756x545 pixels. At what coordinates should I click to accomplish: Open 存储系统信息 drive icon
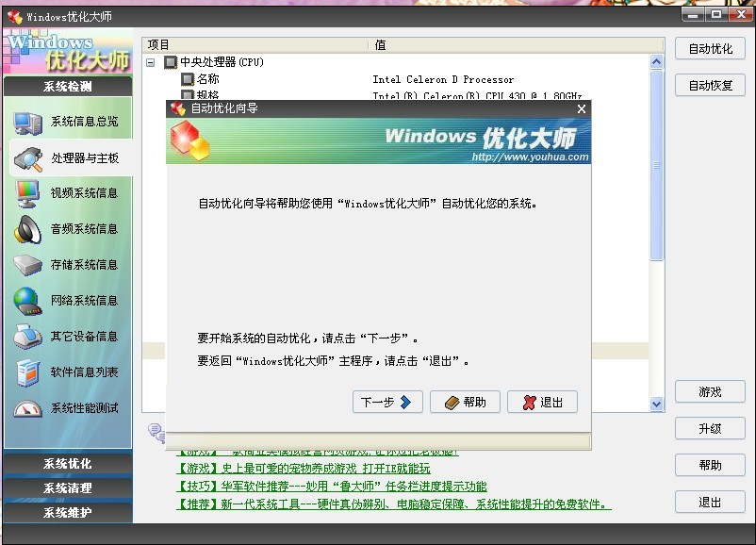27,265
